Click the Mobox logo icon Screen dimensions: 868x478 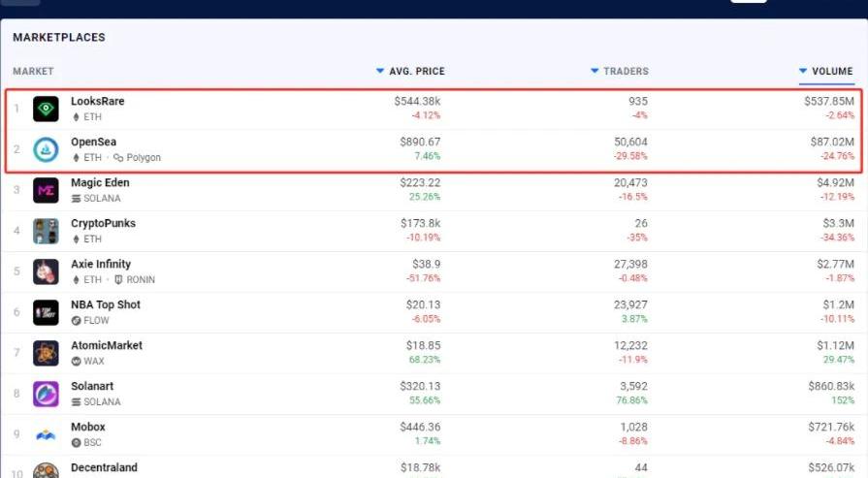(x=46, y=434)
